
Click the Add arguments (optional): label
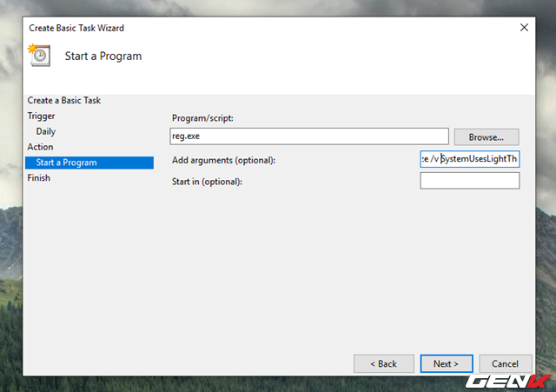coord(223,160)
